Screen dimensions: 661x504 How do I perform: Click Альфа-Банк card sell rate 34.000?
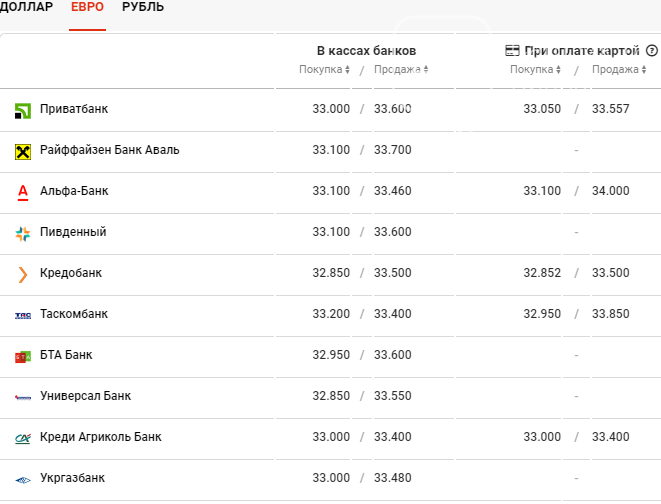click(610, 191)
